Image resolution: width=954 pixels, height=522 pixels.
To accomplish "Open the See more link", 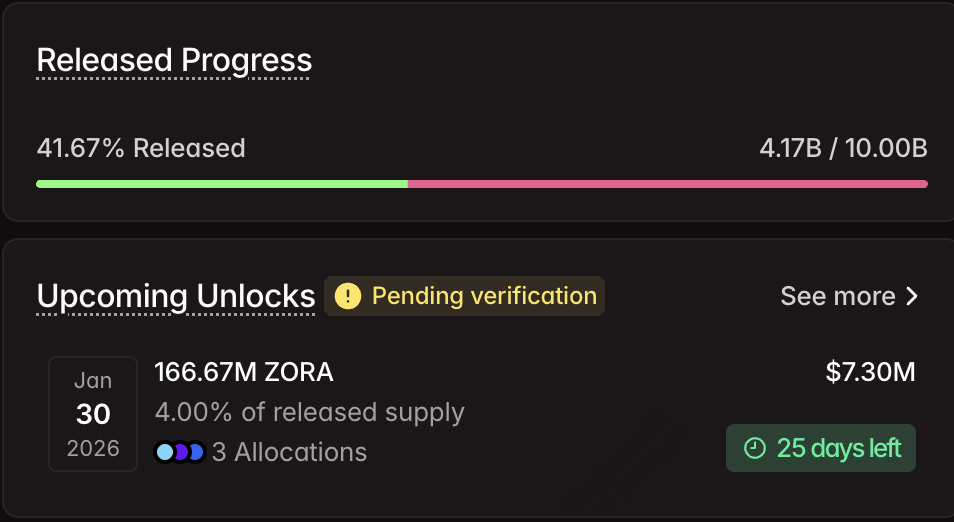I will coord(838,296).
